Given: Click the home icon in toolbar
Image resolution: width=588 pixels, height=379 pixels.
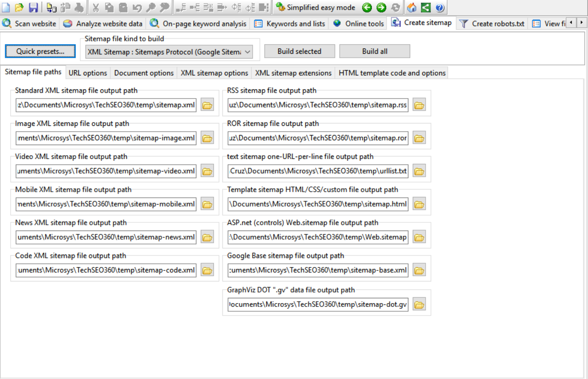Looking at the screenshot, I should [x=412, y=7].
